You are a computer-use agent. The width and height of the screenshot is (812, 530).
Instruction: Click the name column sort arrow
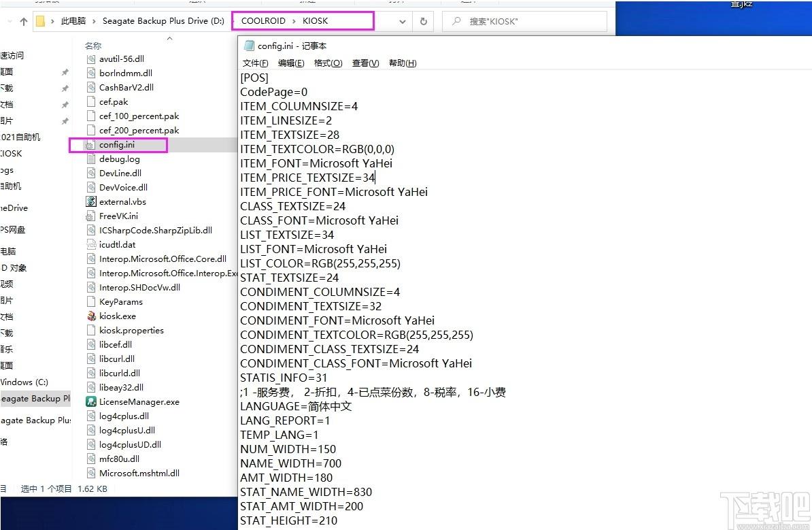(x=169, y=38)
